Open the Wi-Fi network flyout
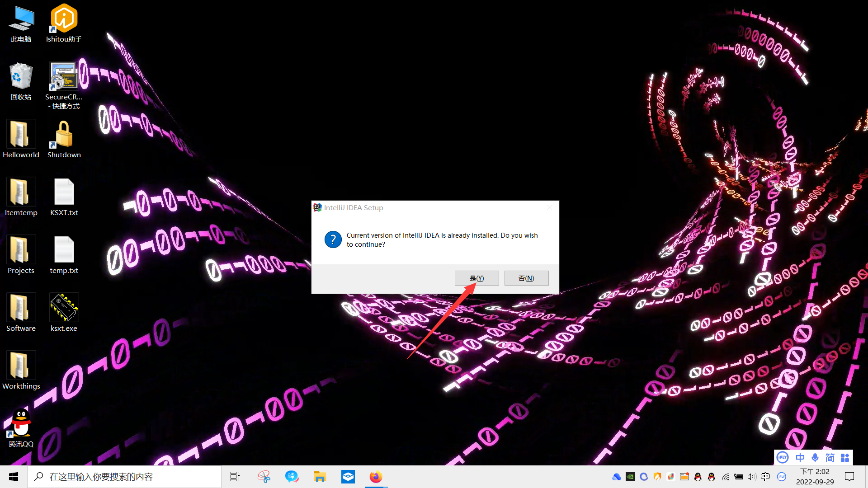 tap(725, 477)
